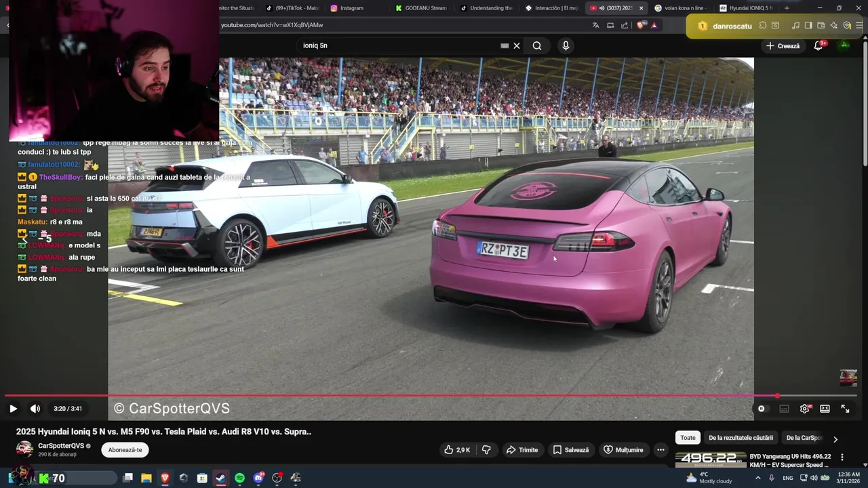This screenshot has width=868, height=488.
Task: Close the active YouTube tab
Action: point(641,8)
